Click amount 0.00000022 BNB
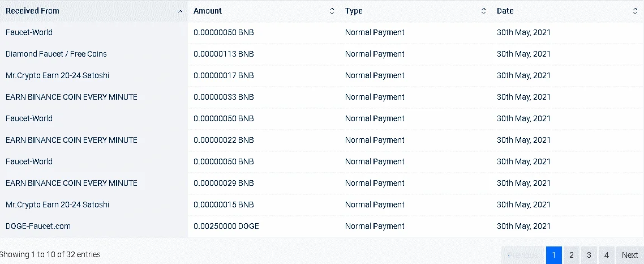 click(x=224, y=140)
